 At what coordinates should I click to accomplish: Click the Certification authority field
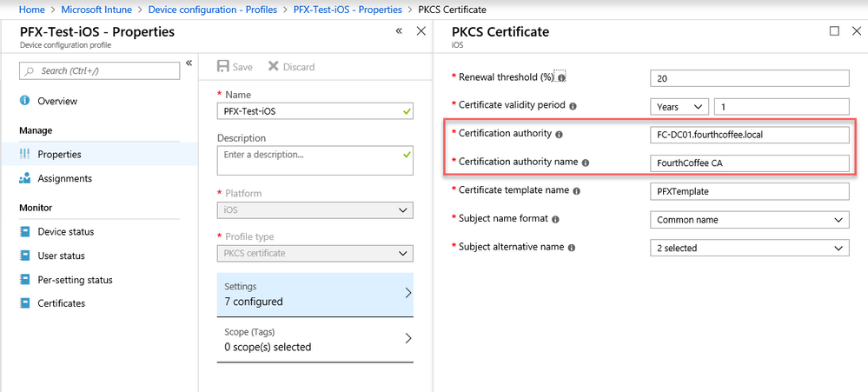(x=750, y=135)
